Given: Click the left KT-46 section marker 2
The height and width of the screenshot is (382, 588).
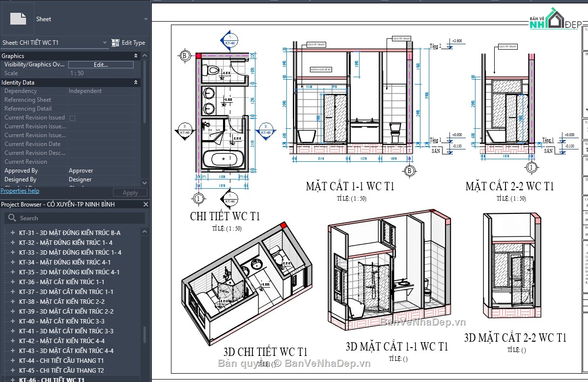Looking at the screenshot, I should [x=185, y=131].
